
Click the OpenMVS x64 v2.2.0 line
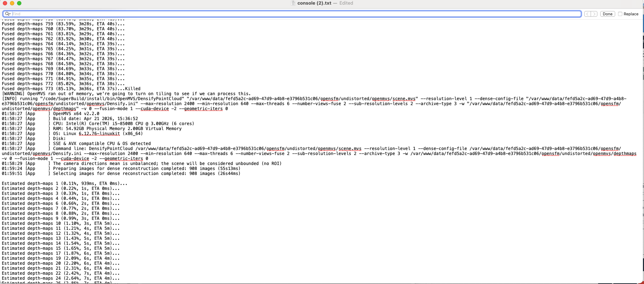76,114
